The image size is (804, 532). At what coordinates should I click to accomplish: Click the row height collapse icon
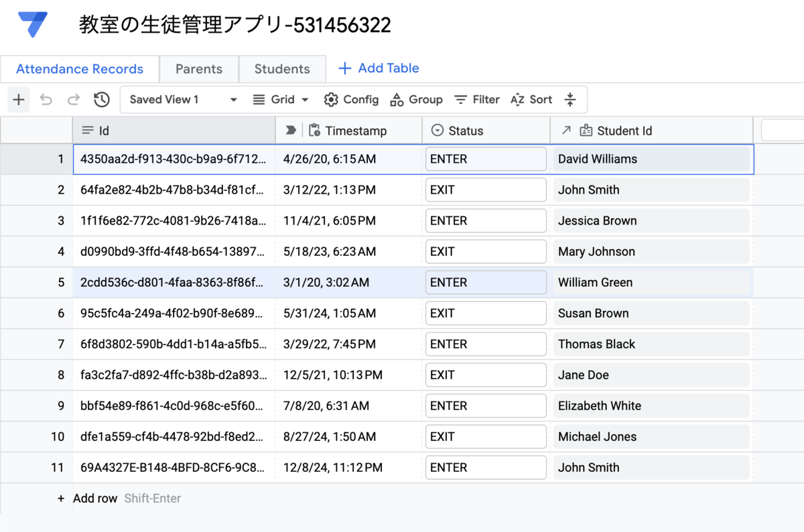click(570, 100)
